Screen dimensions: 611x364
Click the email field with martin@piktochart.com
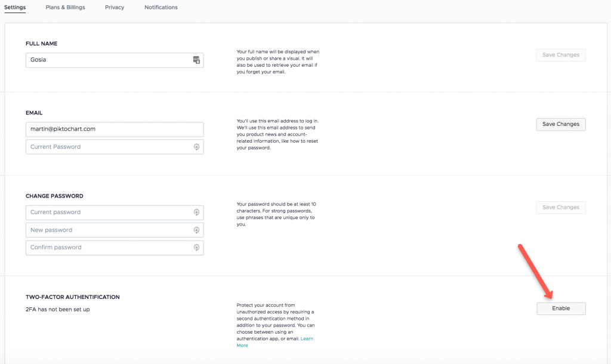point(115,129)
